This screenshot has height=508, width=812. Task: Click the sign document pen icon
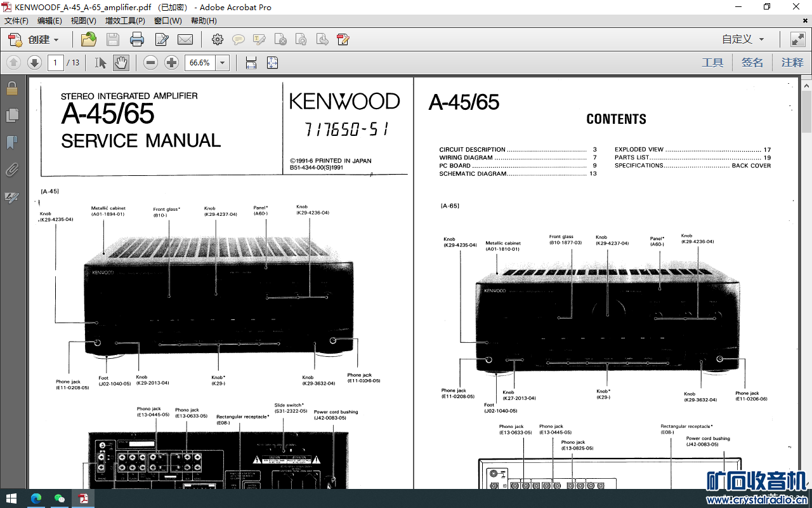(343, 39)
